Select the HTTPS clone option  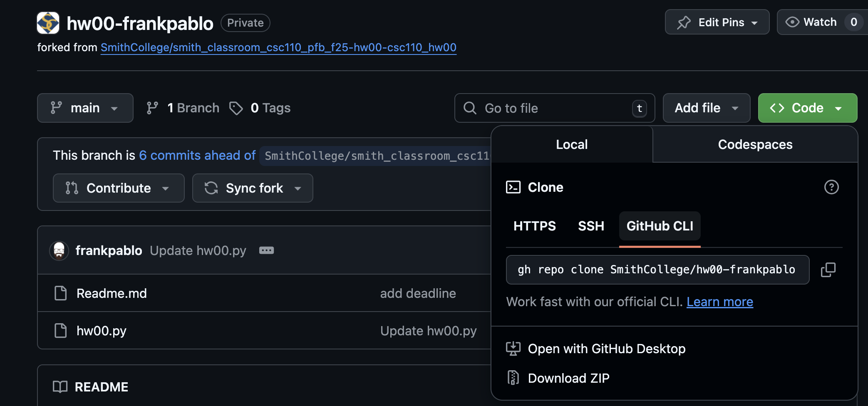point(535,226)
